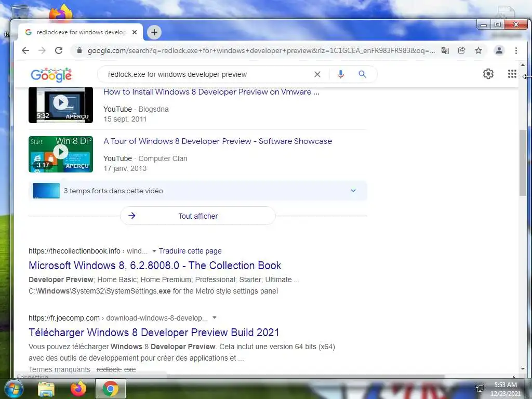Click the 'redlock' missing term link
Screen dimensions: 532x399
[109, 369]
